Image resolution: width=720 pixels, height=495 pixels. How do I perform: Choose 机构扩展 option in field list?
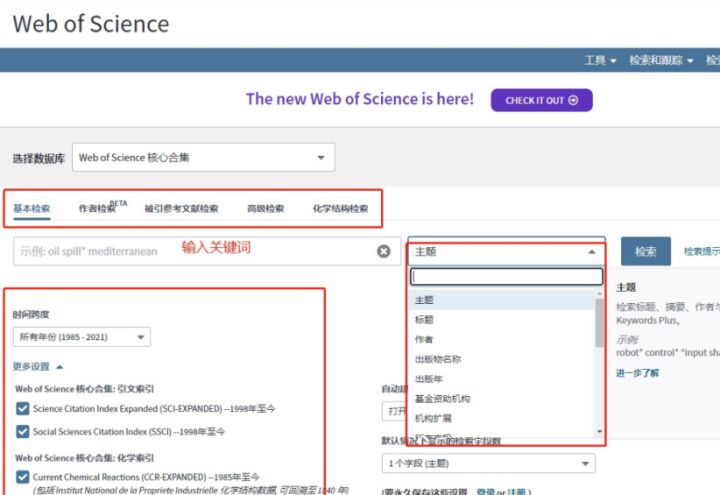(502, 418)
